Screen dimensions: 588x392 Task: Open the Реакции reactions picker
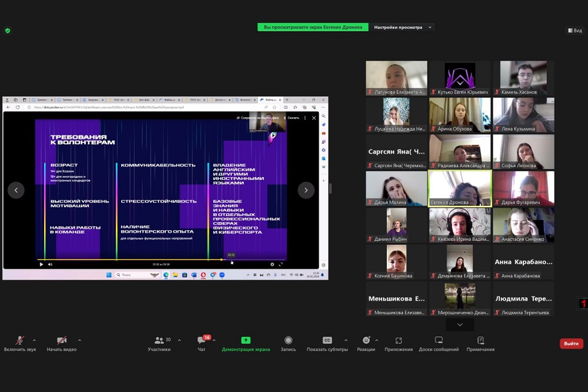click(x=366, y=343)
